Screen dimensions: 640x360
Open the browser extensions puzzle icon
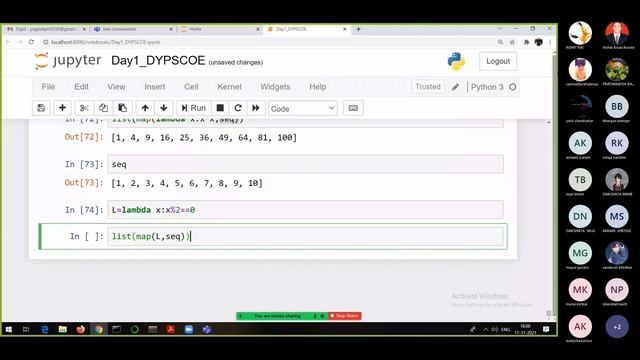pos(527,42)
